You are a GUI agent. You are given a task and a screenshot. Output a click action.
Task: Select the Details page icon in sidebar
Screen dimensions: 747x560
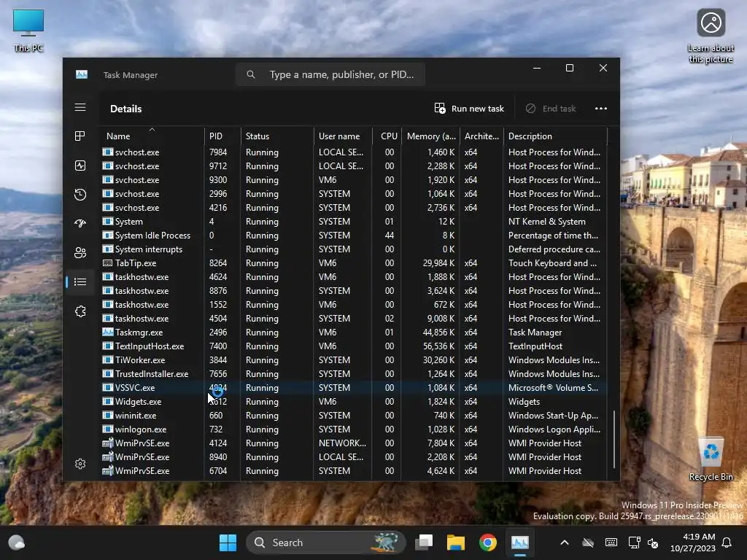point(80,282)
